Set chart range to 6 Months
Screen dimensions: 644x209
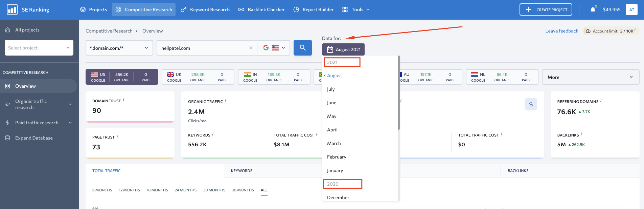(102, 190)
